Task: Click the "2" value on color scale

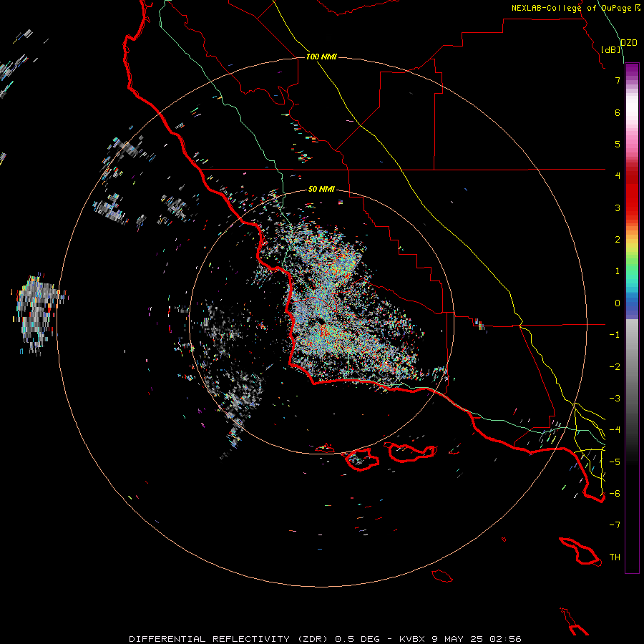Action: tap(618, 240)
